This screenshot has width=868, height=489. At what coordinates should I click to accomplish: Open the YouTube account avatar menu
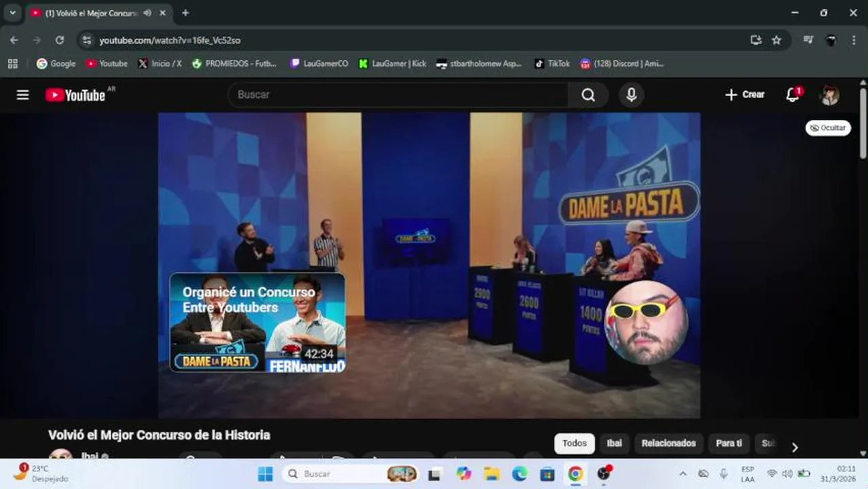(829, 95)
